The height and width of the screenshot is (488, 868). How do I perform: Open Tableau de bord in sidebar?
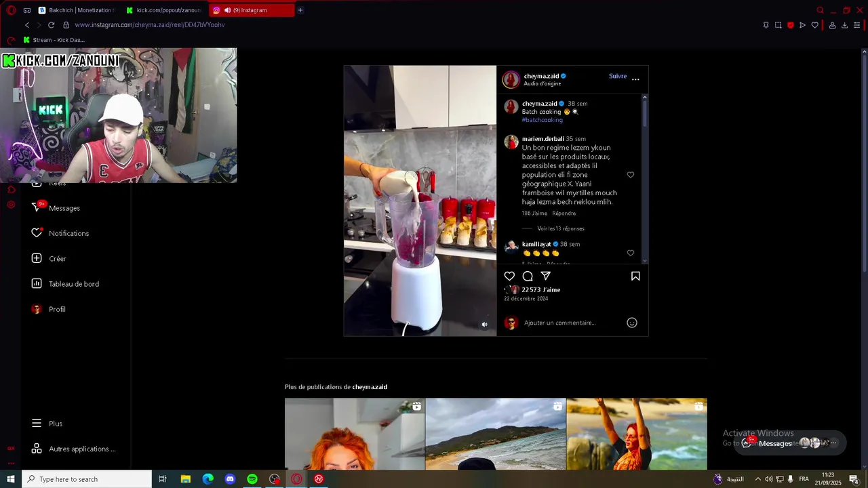[x=65, y=284]
